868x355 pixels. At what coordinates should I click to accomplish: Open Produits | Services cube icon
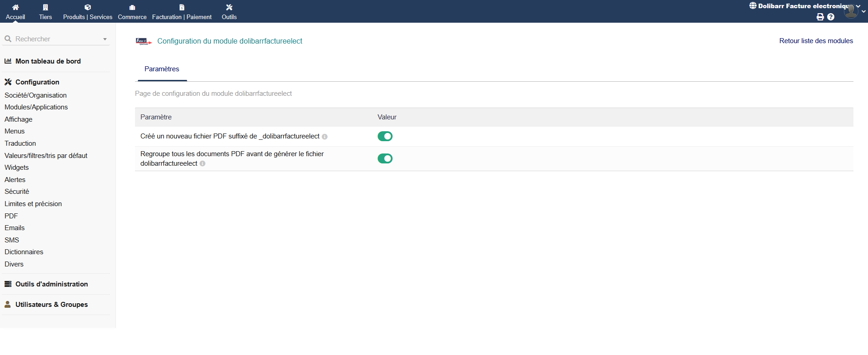pos(88,7)
